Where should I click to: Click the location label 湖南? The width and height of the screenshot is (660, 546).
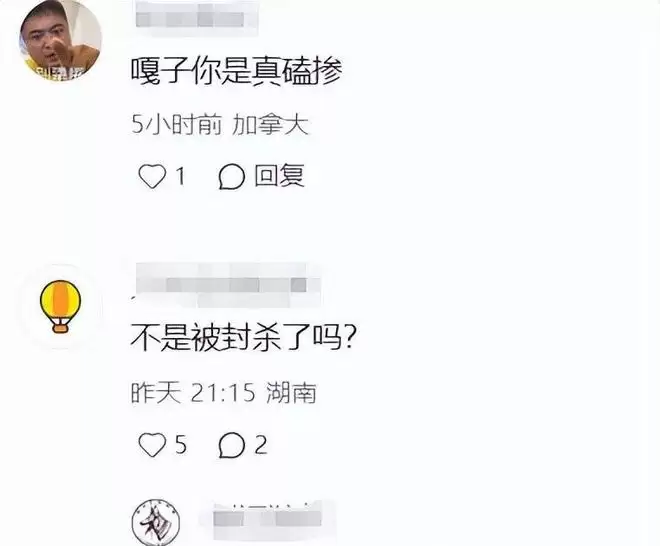tap(291, 393)
